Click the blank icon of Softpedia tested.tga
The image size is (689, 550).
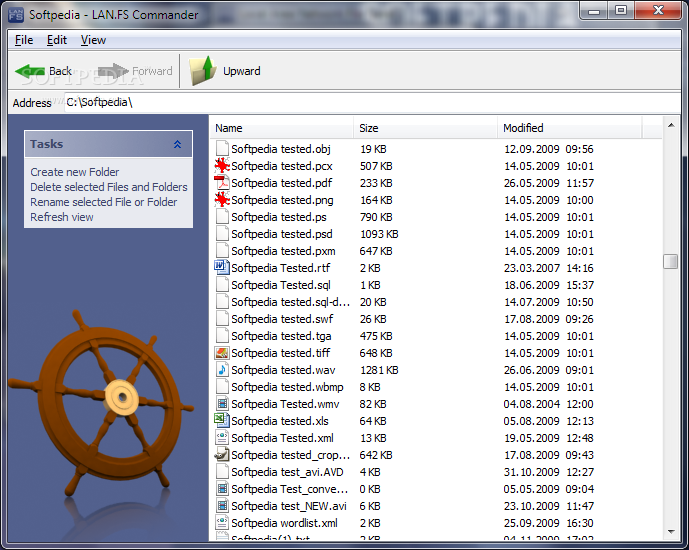pyautogui.click(x=222, y=336)
